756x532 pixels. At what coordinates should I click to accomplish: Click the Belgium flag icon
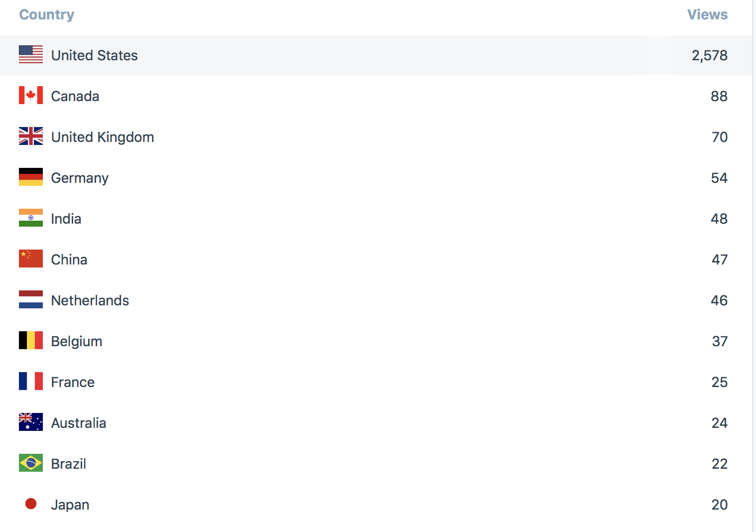pos(31,341)
